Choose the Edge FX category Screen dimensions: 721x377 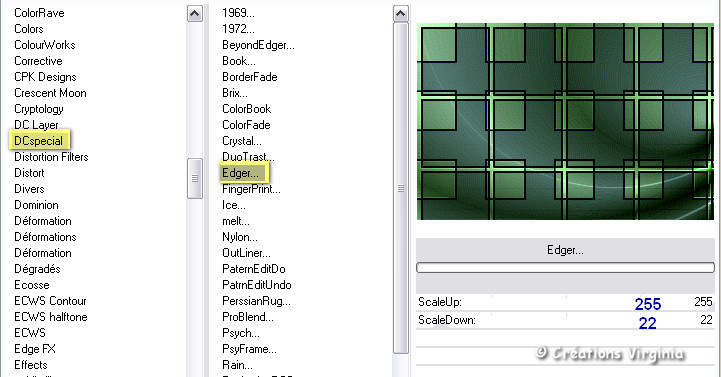(35, 349)
